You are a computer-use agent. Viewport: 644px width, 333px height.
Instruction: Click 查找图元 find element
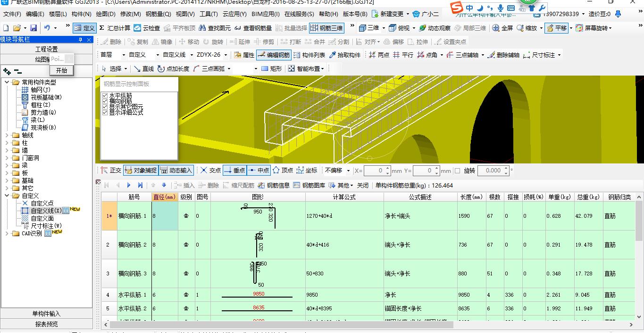pos(215,28)
